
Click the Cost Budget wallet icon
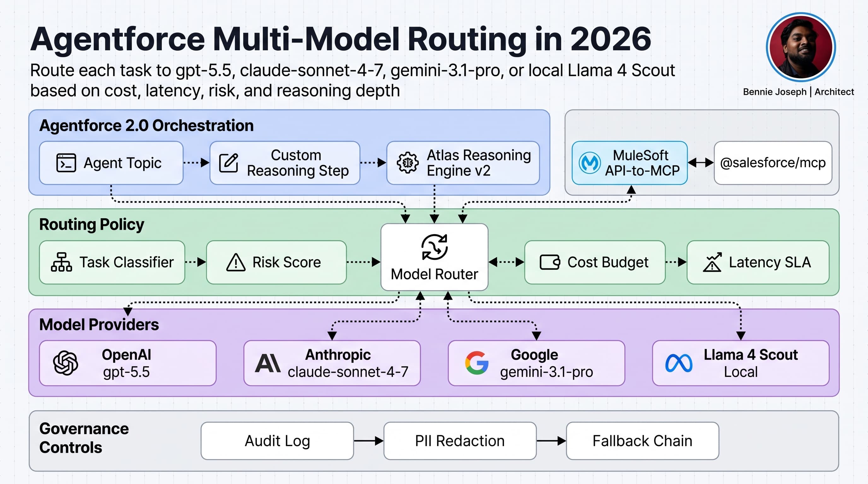[x=550, y=262]
